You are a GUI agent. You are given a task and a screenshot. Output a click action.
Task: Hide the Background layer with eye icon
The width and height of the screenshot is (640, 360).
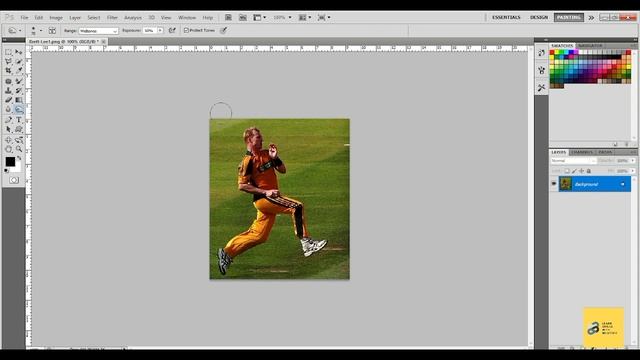[554, 184]
